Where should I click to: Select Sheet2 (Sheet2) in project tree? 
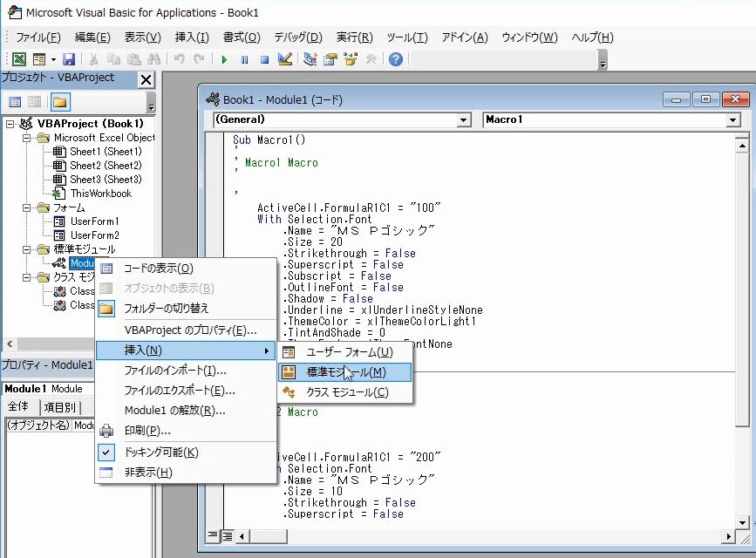pos(106,166)
